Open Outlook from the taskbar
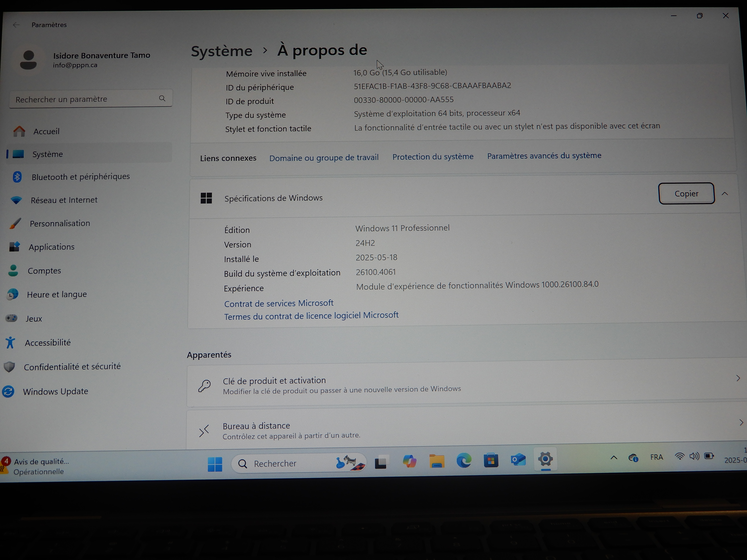 click(518, 460)
